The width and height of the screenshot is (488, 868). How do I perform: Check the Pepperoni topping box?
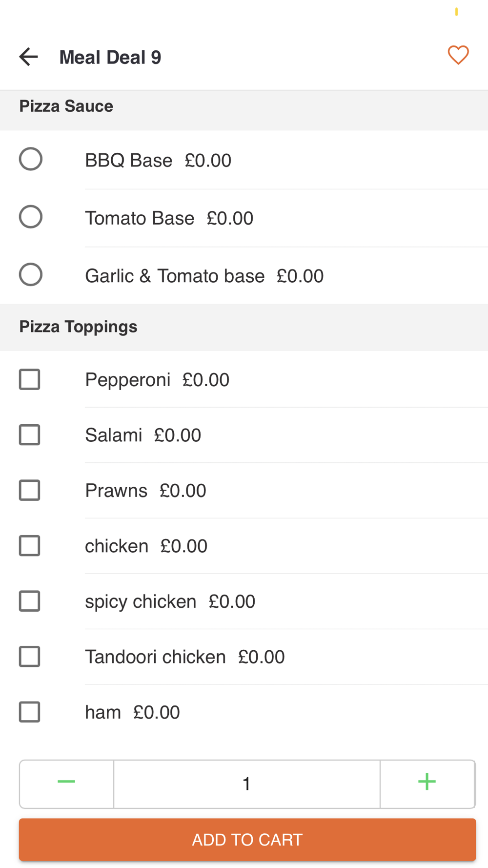[x=30, y=380]
